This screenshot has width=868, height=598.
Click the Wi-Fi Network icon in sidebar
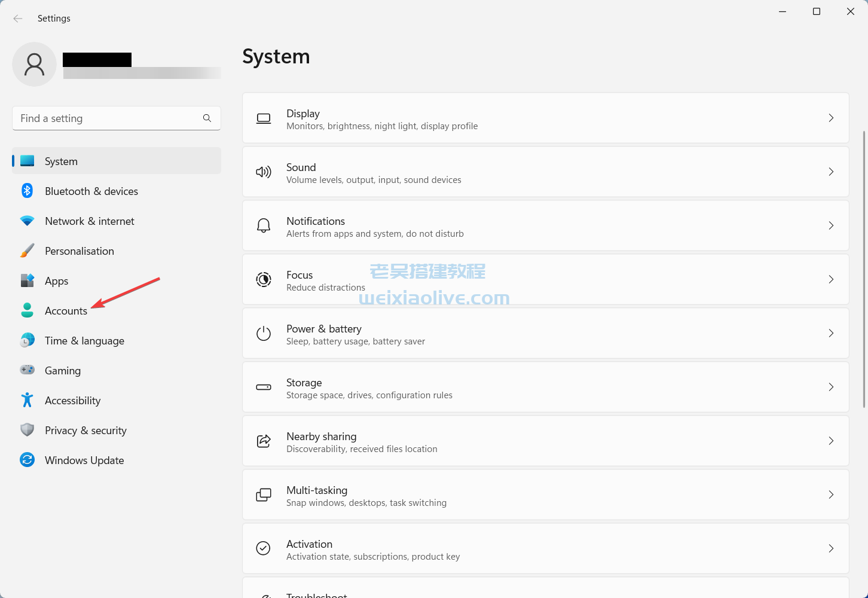pos(27,221)
